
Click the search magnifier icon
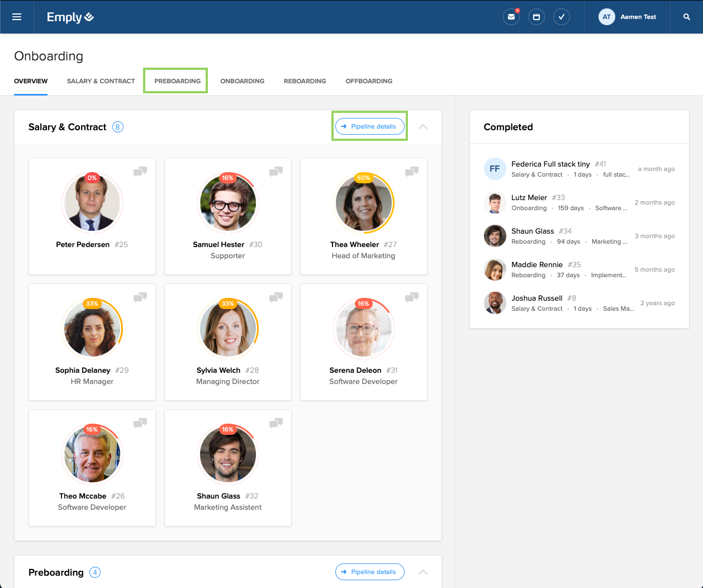[686, 17]
